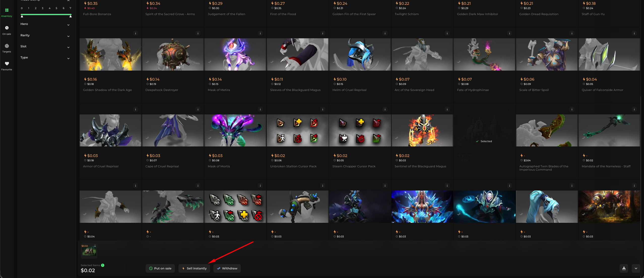Screen dimensions: 644x278
Task: Select the Helm of Cruel Reprisal image
Action: (360, 54)
